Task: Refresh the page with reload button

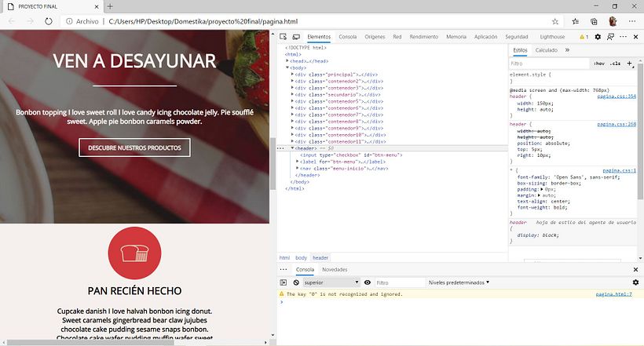Action: (49, 21)
